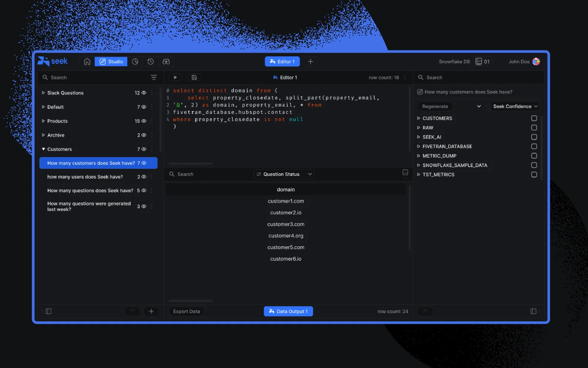Click the customer1.com result row
The image size is (588, 368).
click(286, 201)
